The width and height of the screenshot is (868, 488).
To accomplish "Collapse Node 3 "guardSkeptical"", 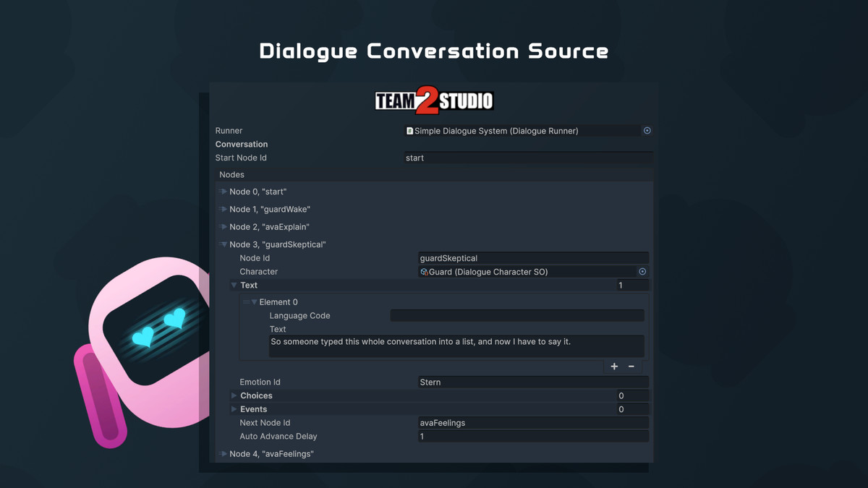I will tap(224, 244).
